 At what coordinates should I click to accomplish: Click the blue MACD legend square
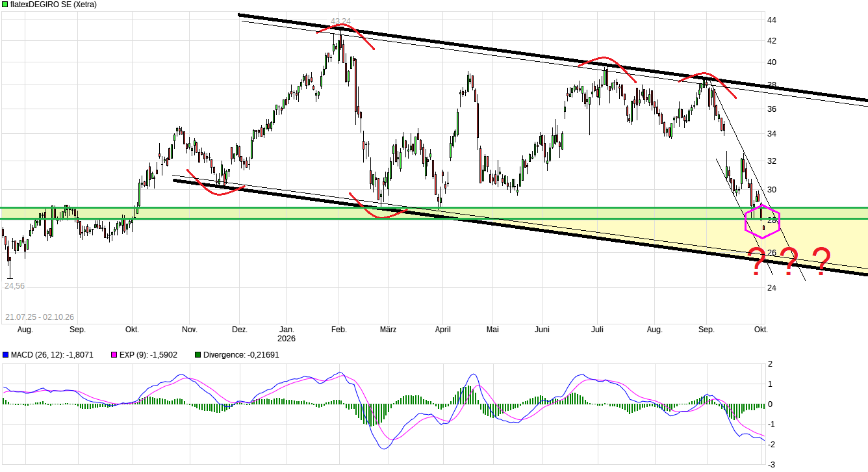click(x=5, y=355)
